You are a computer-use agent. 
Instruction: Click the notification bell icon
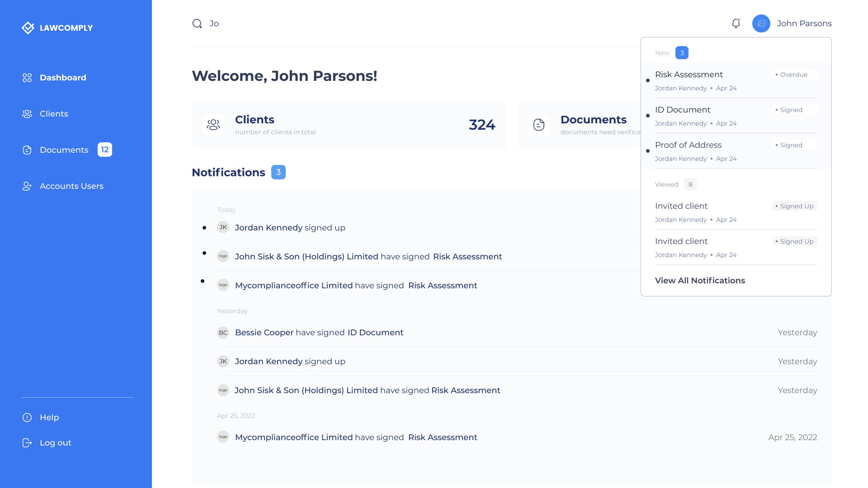[736, 23]
